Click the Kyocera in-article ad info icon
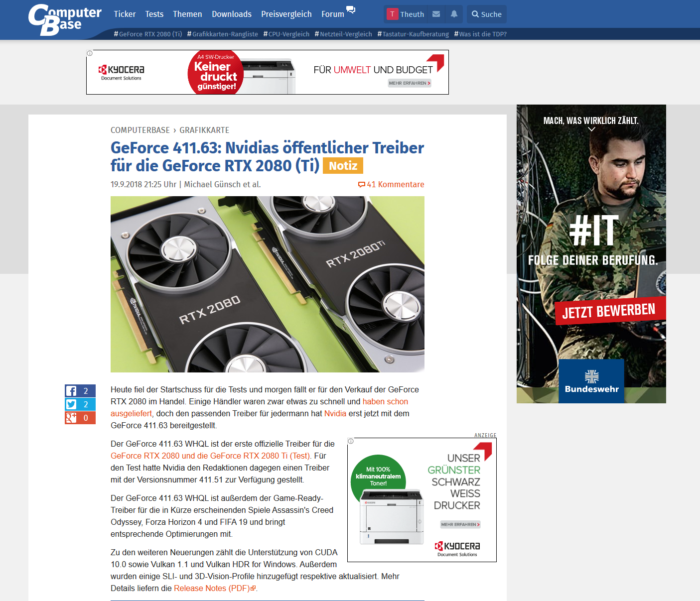Screen dimensions: 700x601 pyautogui.click(x=351, y=441)
